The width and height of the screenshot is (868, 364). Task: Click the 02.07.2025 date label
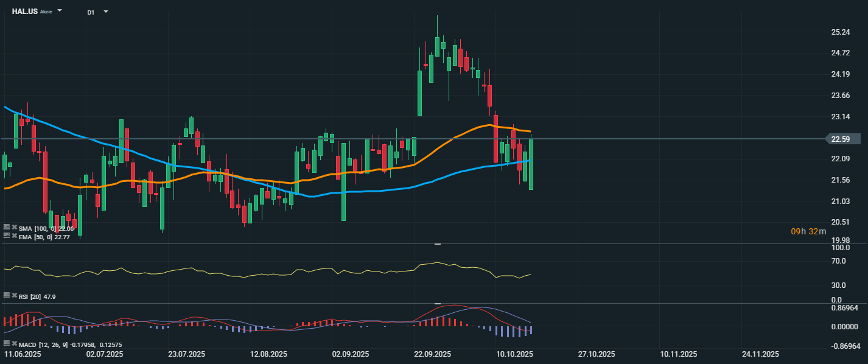click(105, 354)
